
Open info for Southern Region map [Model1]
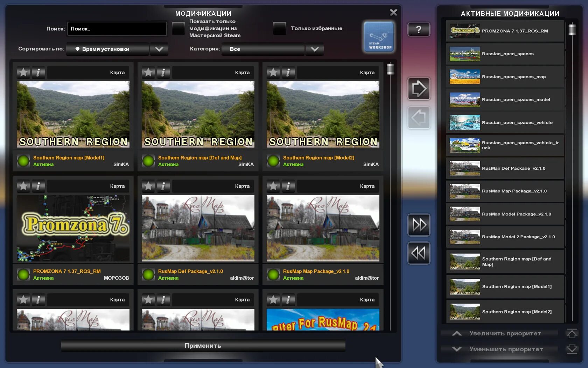pyautogui.click(x=38, y=73)
